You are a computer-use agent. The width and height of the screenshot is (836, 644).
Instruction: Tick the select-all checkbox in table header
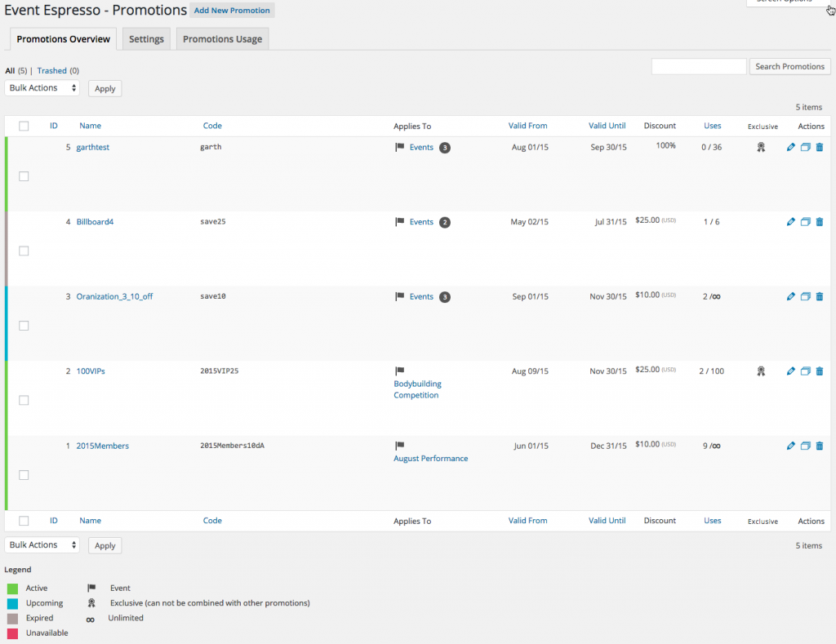[x=24, y=126]
